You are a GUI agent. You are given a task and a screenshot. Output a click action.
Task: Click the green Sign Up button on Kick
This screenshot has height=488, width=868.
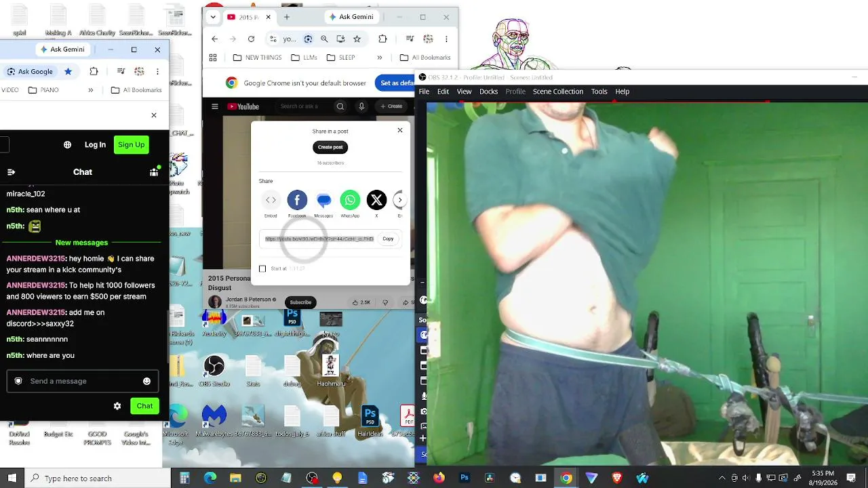(x=131, y=144)
